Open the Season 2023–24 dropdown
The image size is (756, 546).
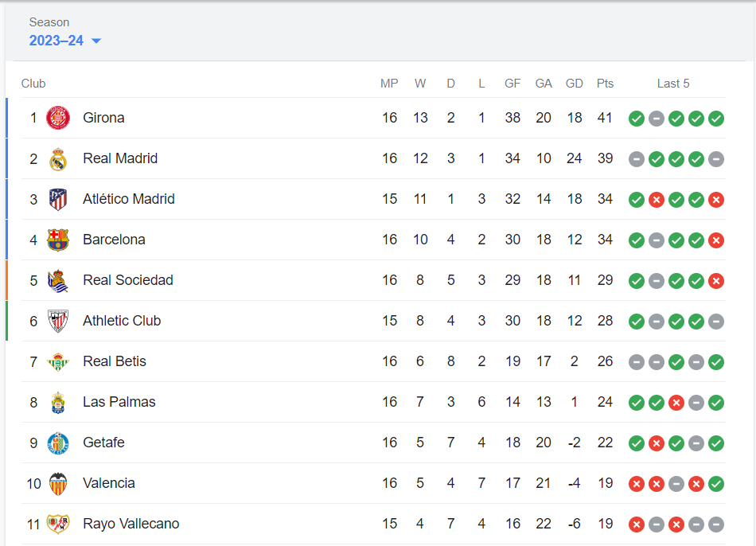(x=65, y=41)
